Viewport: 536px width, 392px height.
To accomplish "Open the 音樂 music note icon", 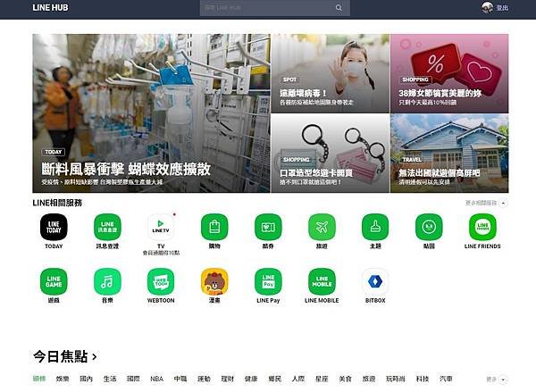I will coord(107,281).
